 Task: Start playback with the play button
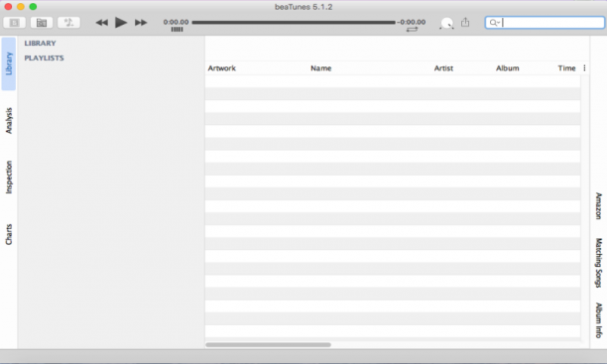121,23
